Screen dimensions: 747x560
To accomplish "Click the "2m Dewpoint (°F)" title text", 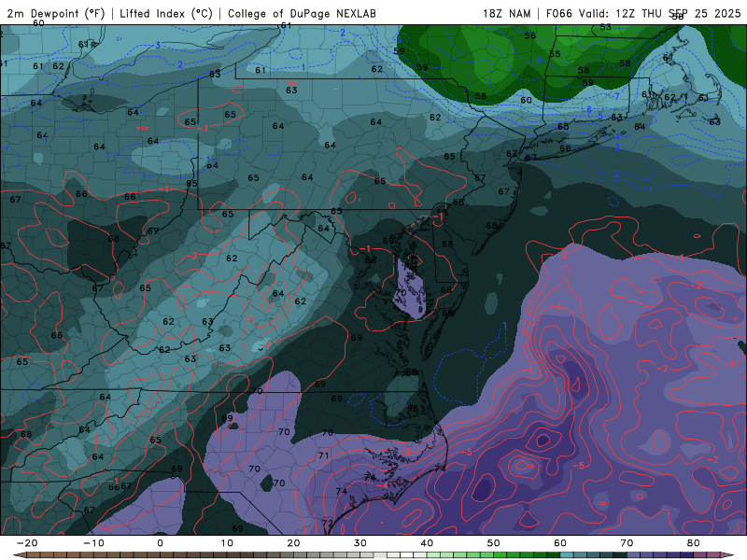I will pyautogui.click(x=56, y=13).
